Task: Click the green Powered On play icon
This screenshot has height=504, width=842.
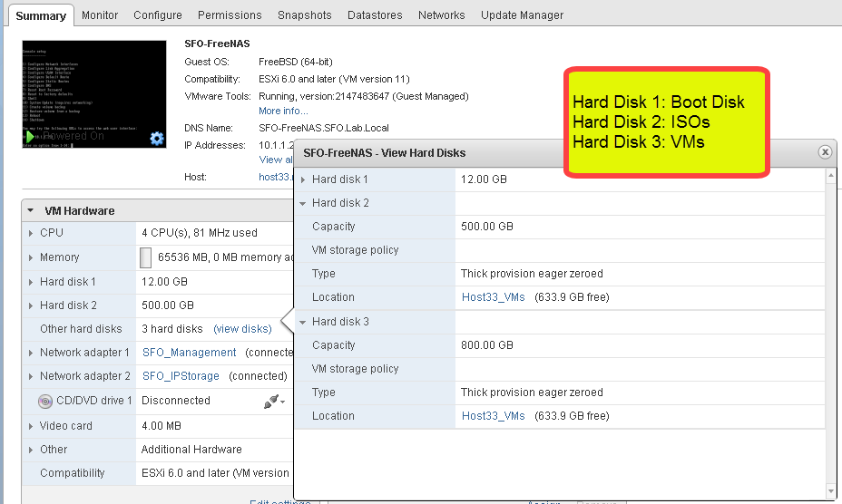Action: click(x=33, y=137)
